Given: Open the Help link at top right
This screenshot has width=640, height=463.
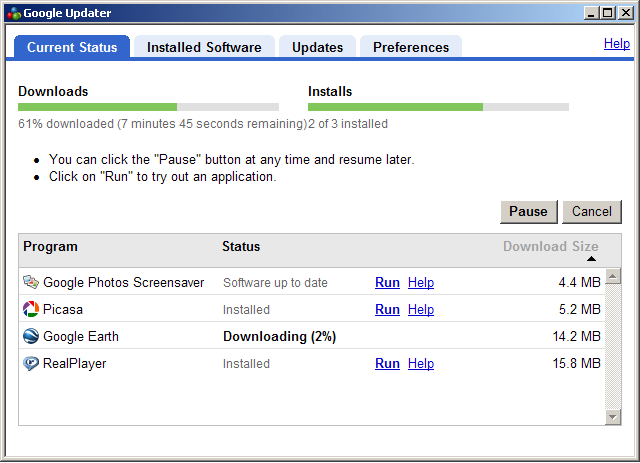Looking at the screenshot, I should (x=617, y=43).
